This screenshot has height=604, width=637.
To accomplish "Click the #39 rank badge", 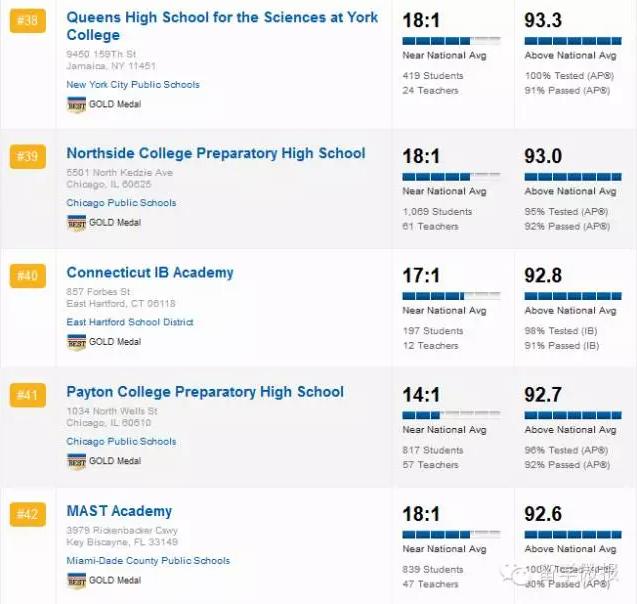I will pyautogui.click(x=28, y=157).
